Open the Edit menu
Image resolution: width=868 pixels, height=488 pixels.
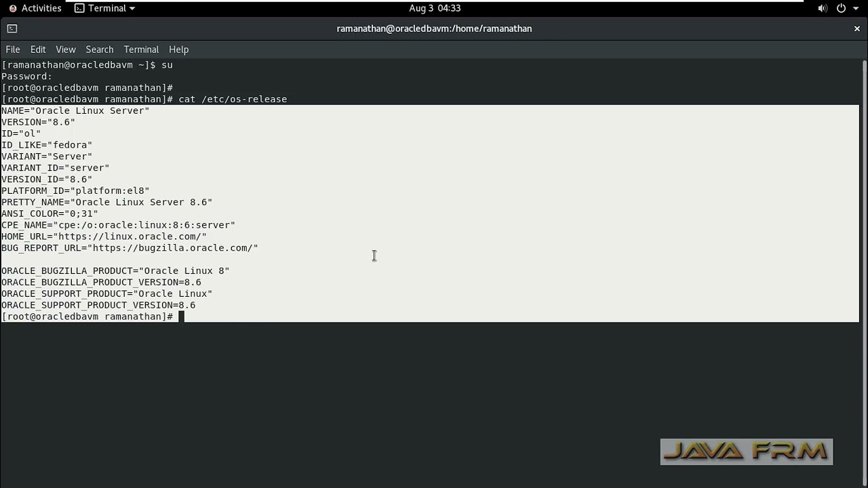(x=38, y=49)
